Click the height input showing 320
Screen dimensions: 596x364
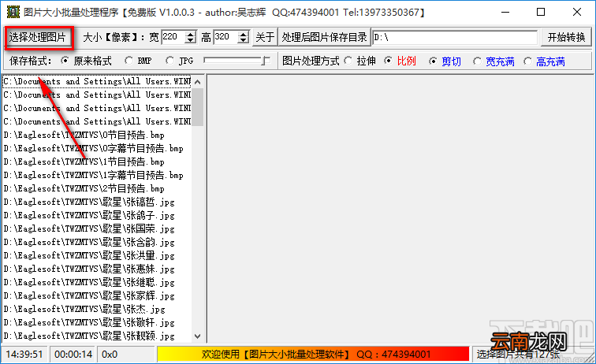coord(225,37)
